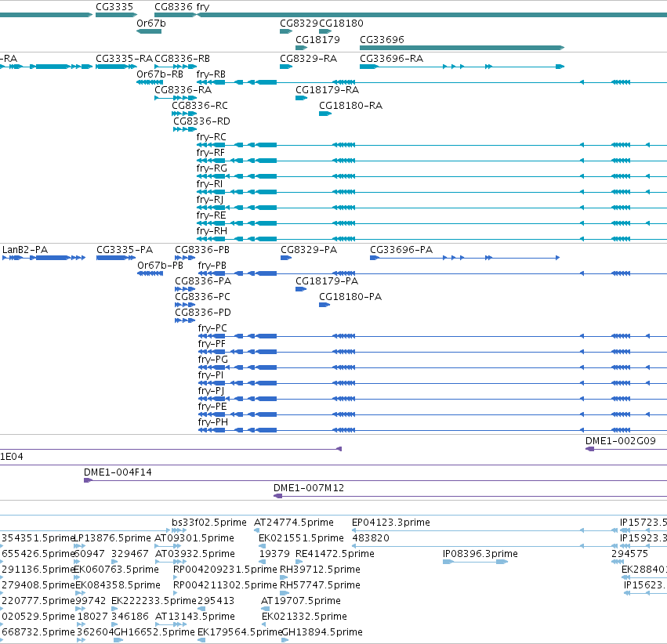Click the EP04123.3prime EST label

point(391,523)
